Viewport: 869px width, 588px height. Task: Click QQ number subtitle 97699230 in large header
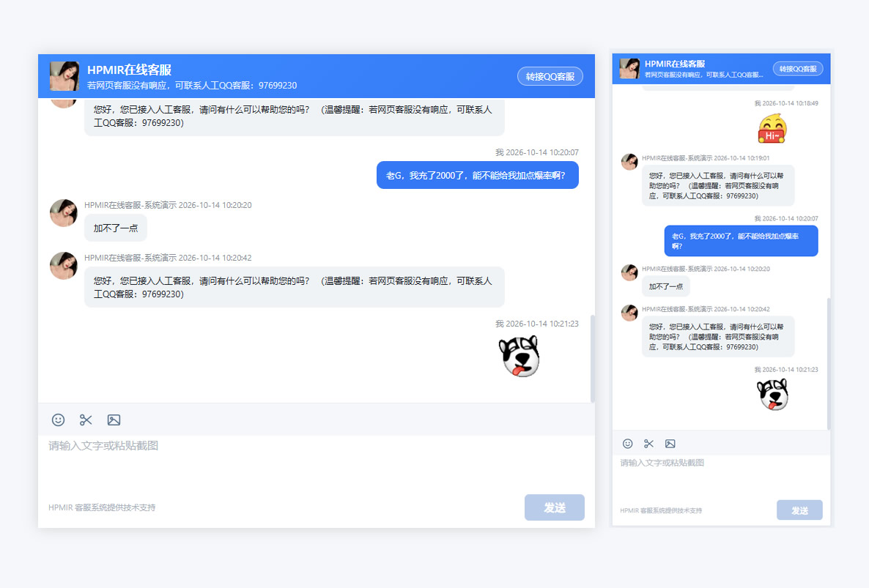pos(192,85)
